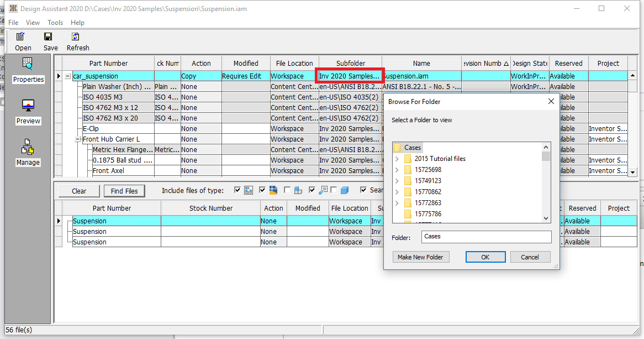644x339 pixels.
Task: Open the Tools menu
Action: click(55, 23)
